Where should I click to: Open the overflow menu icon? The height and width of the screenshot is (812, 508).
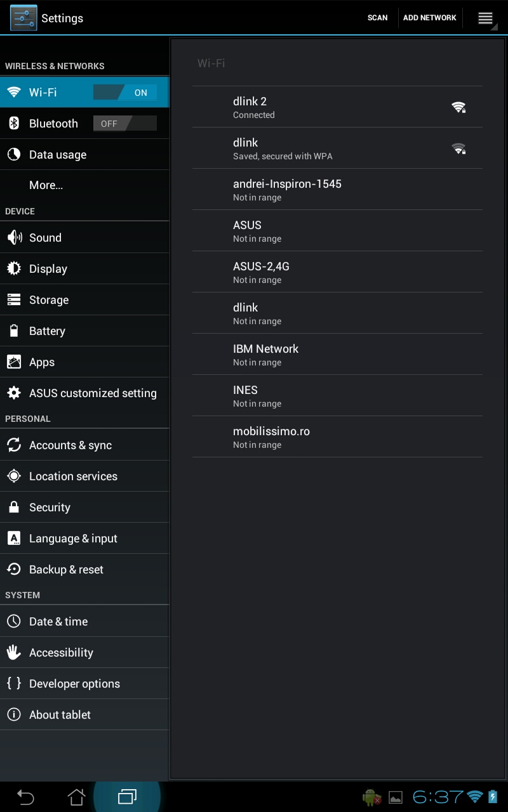coord(485,18)
